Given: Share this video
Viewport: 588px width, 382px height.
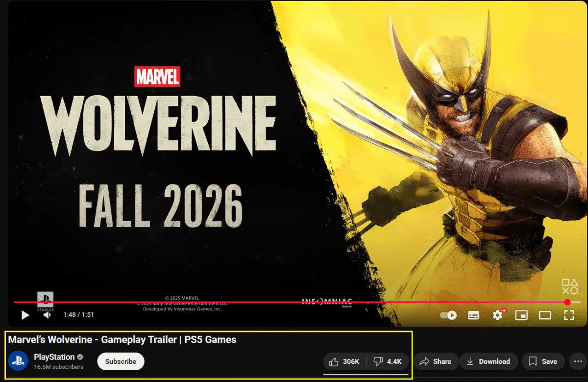Looking at the screenshot, I should click(436, 361).
